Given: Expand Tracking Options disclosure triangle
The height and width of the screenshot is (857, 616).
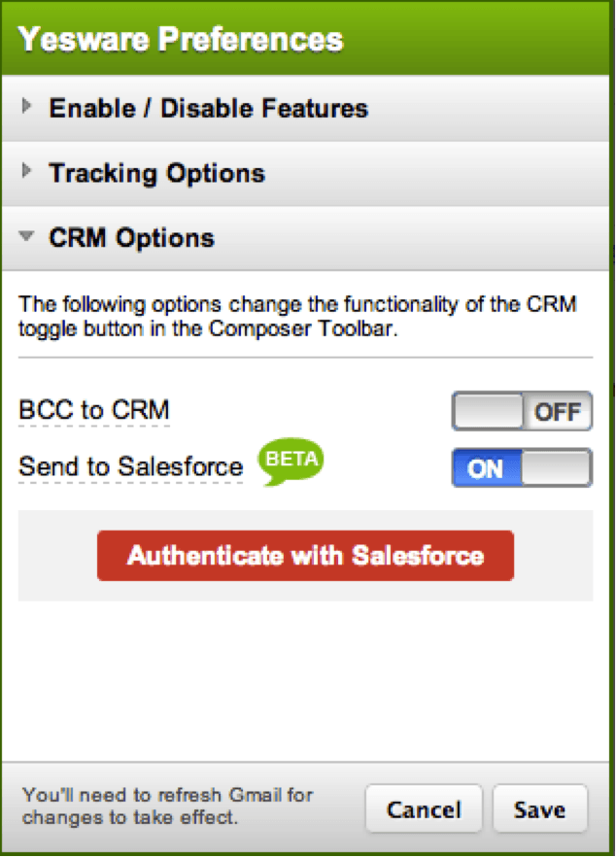Looking at the screenshot, I should [x=26, y=173].
